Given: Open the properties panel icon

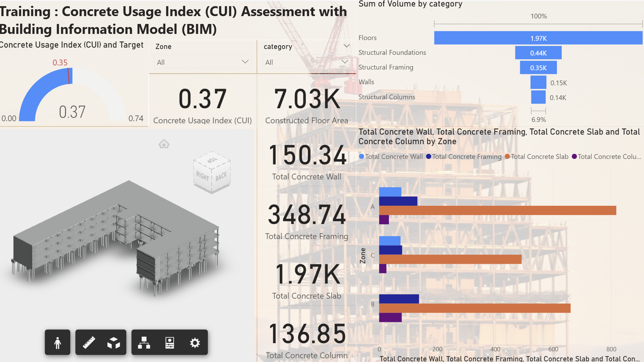Looking at the screenshot, I should [170, 342].
